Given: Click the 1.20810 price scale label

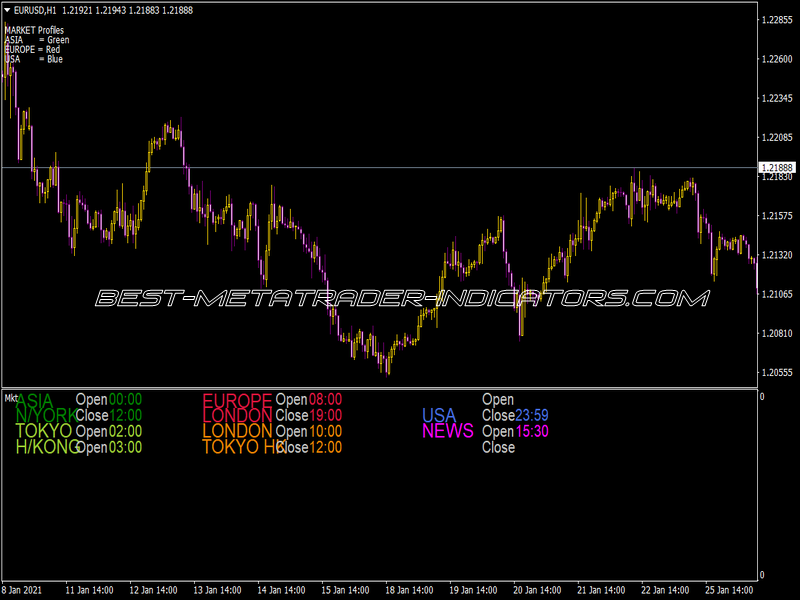Looking at the screenshot, I should (777, 333).
